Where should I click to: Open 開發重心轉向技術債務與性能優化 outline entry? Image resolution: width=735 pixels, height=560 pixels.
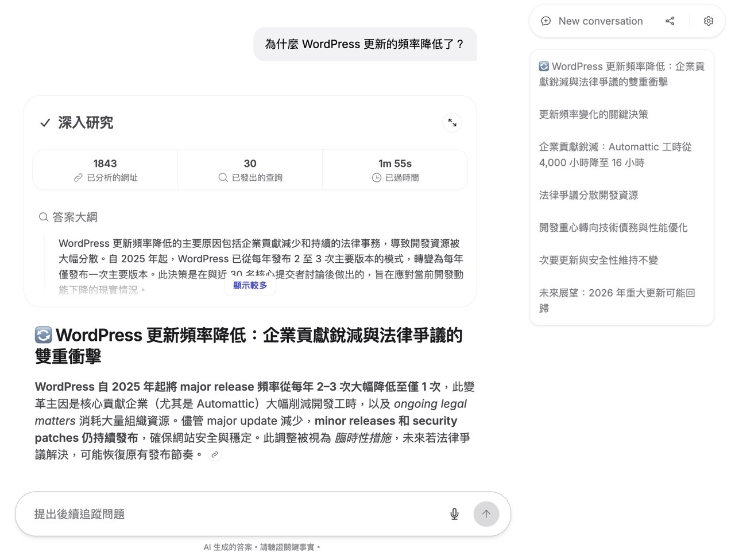613,228
